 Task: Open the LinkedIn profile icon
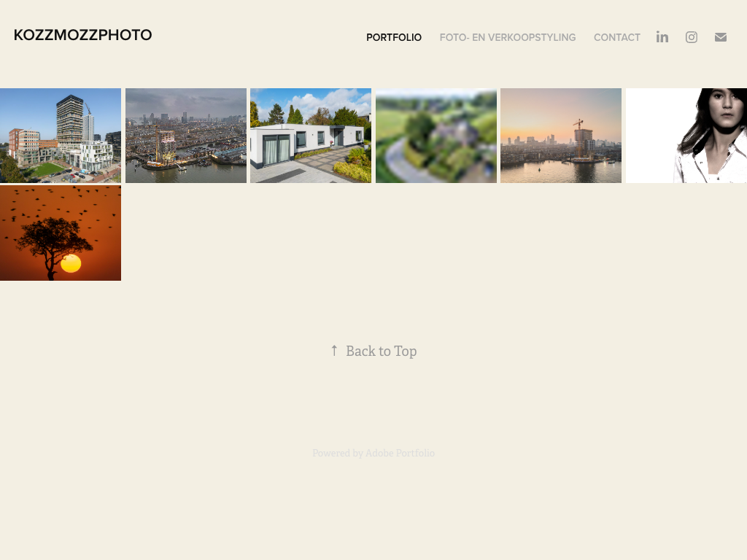(x=662, y=37)
